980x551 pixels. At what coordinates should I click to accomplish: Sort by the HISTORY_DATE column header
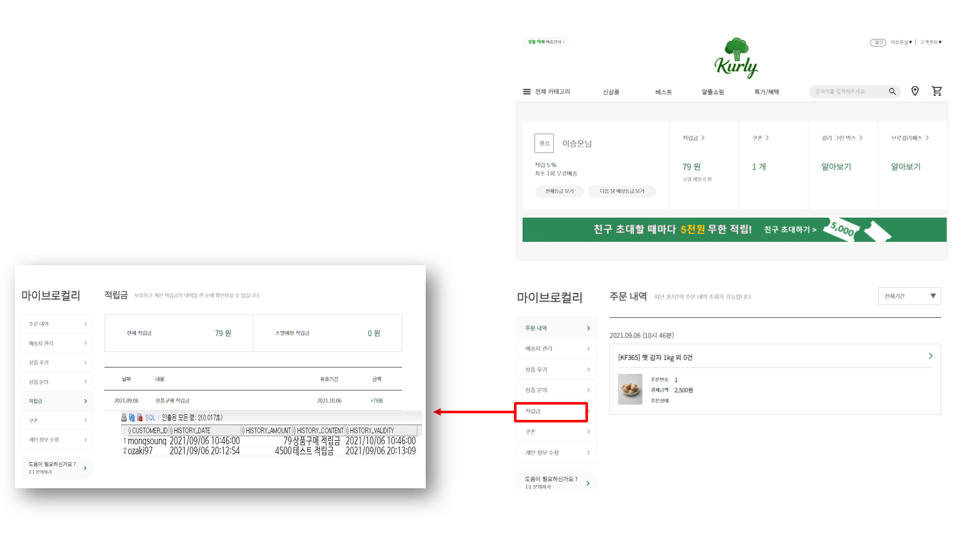pos(205,431)
